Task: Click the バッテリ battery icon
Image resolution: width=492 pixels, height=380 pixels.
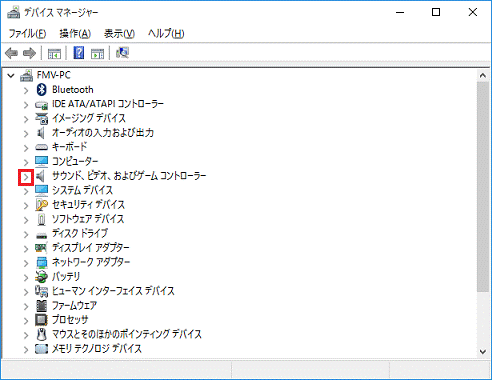Action: tap(41, 277)
